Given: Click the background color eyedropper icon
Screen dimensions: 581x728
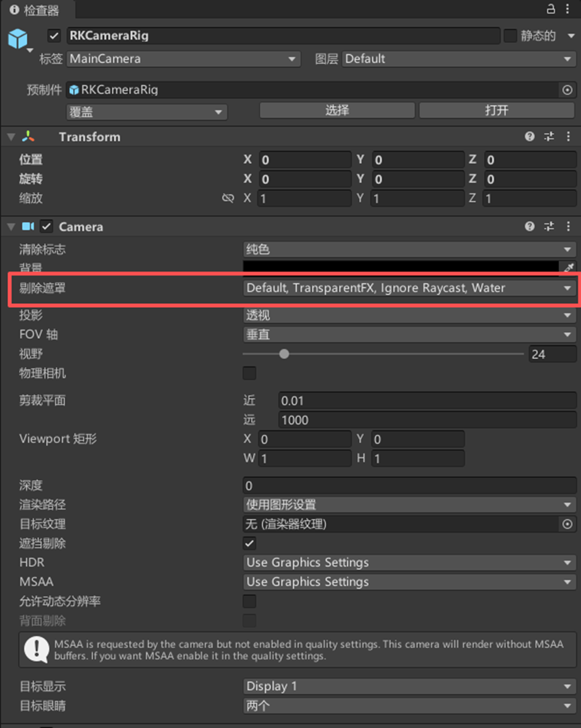Looking at the screenshot, I should click(x=569, y=267).
